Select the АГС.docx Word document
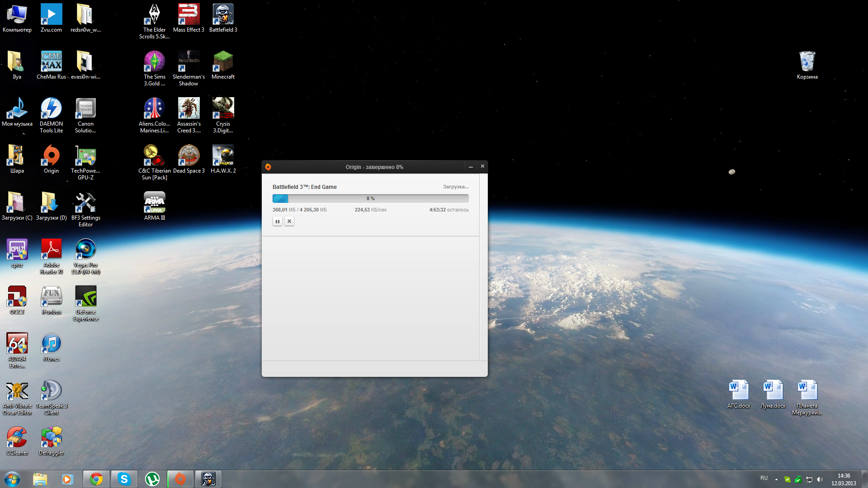Image resolution: width=868 pixels, height=488 pixels. 739,395
